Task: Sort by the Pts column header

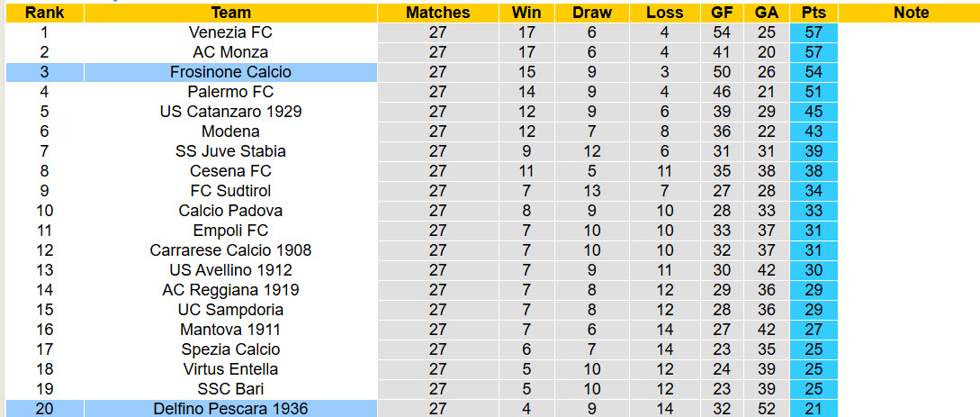Action: point(814,13)
